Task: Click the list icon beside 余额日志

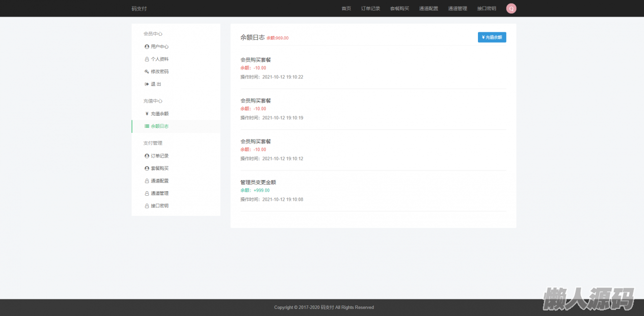Action: pyautogui.click(x=147, y=126)
